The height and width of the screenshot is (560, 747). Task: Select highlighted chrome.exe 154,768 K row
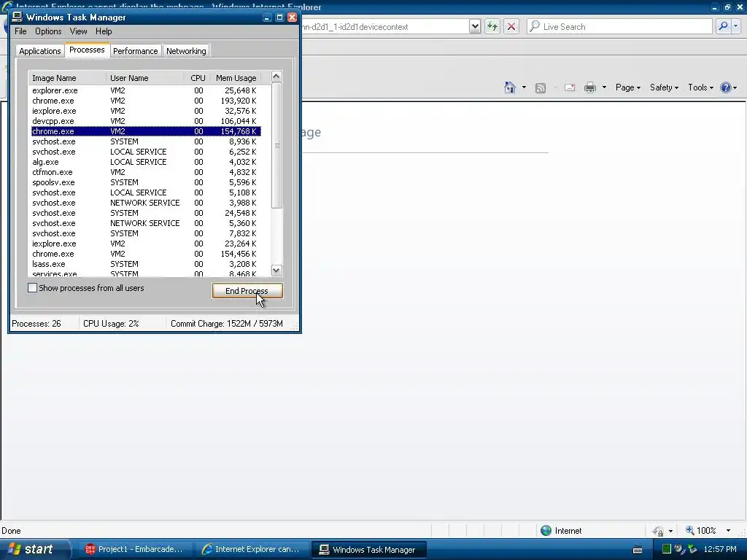pos(146,131)
